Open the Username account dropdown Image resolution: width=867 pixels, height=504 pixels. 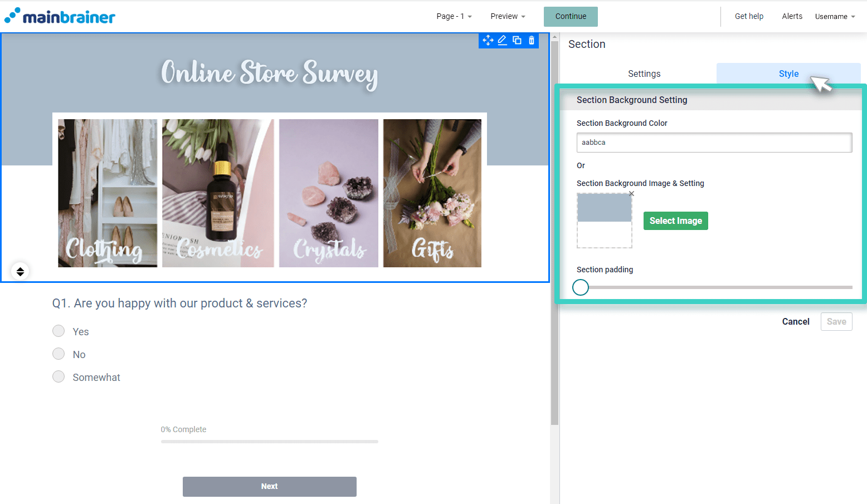click(834, 16)
